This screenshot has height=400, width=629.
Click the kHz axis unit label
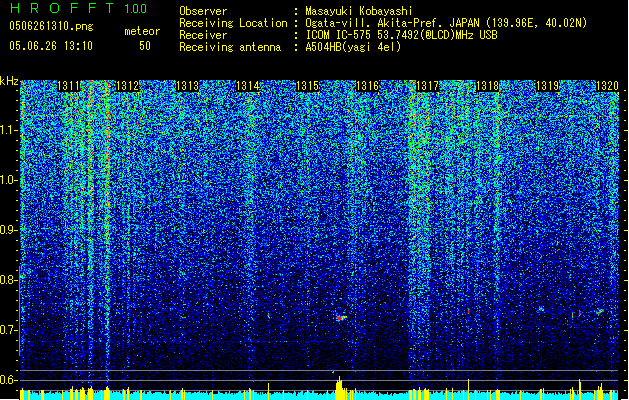coord(9,81)
